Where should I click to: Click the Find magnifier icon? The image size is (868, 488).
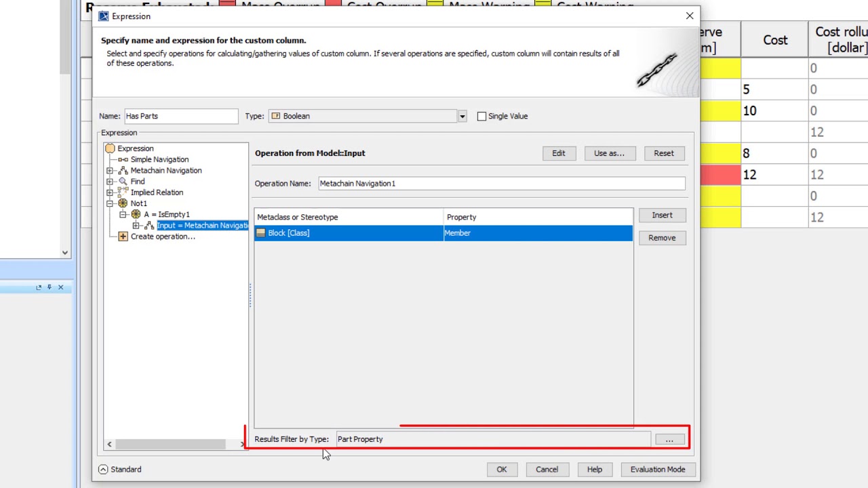tap(123, 181)
